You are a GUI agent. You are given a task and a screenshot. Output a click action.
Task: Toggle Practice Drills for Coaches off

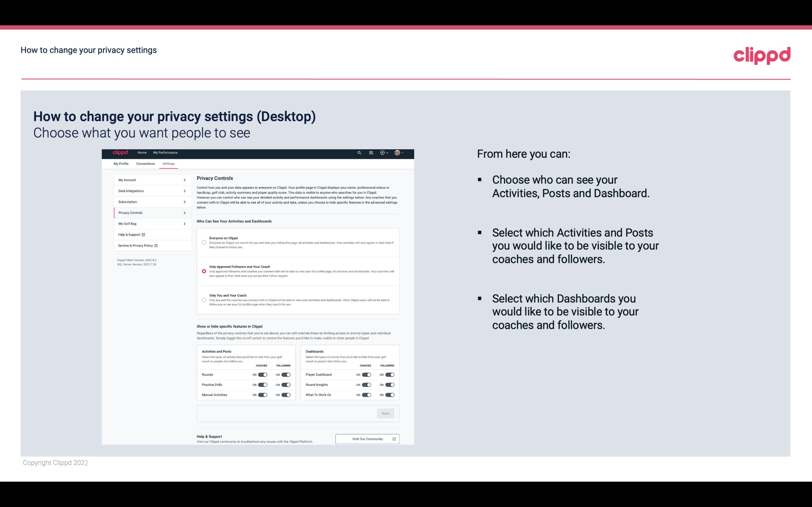[x=262, y=385]
